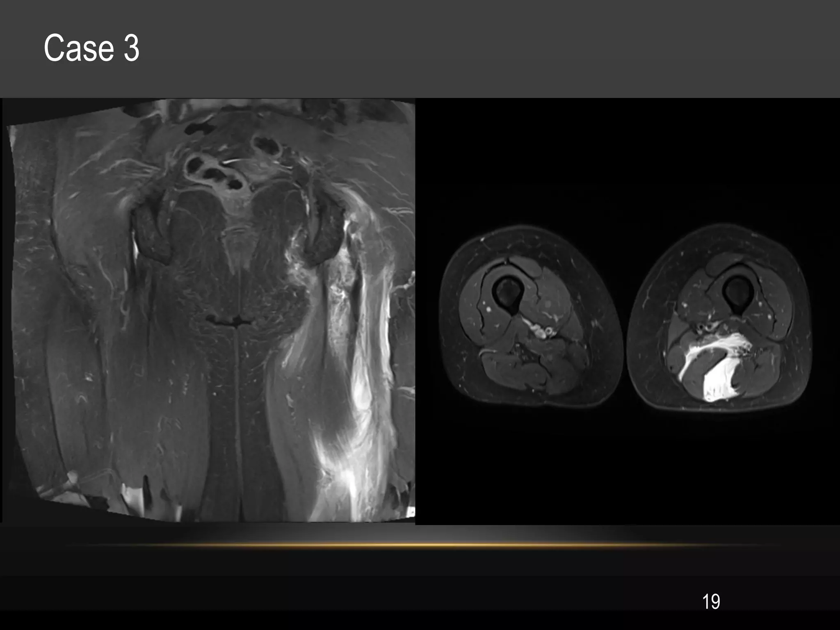Click the dark bowel gas loops in pelvis
The height and width of the screenshot is (630, 840).
pos(213,172)
